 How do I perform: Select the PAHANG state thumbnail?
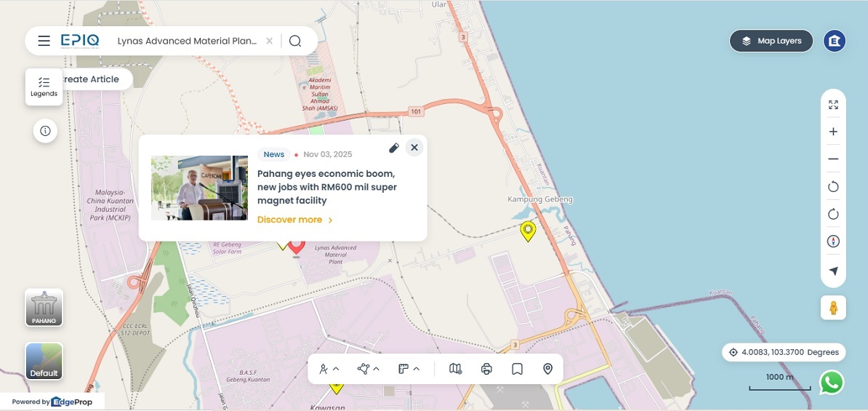point(44,308)
